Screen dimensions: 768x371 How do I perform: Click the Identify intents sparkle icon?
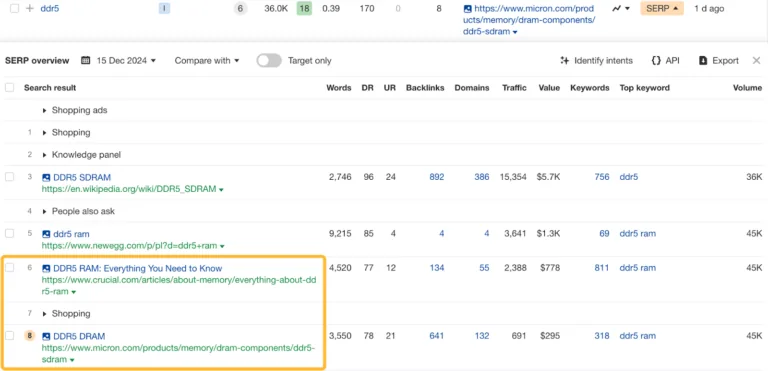(565, 61)
